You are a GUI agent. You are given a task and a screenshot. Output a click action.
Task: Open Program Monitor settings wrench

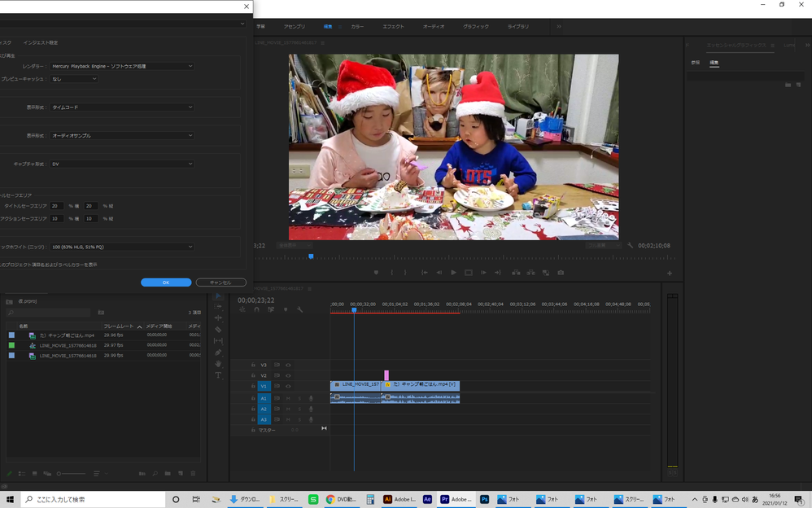tap(631, 245)
